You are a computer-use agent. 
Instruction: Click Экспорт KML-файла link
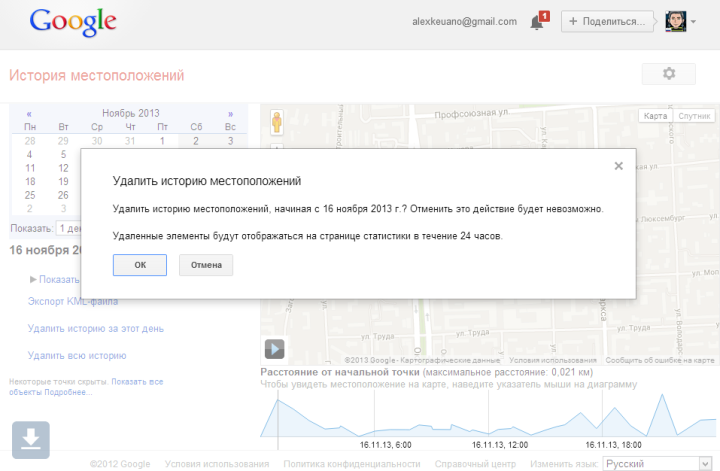(73, 302)
